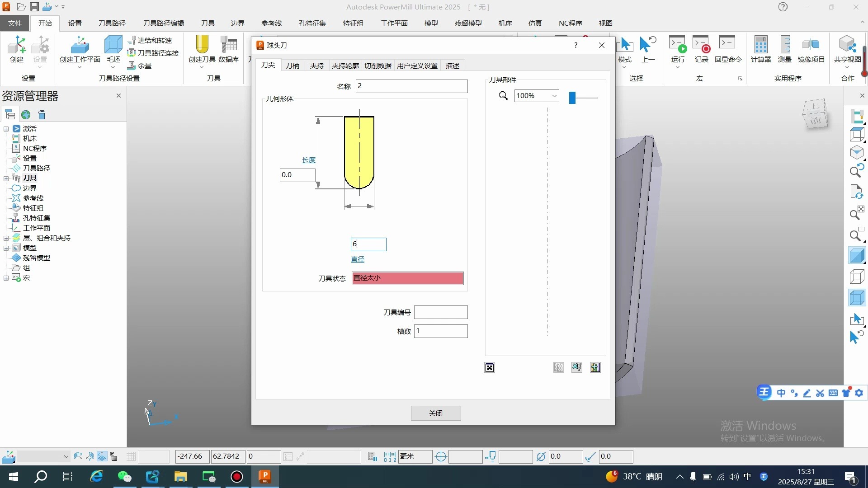Screen dimensions: 868x488
Task: Click the dialog help question mark
Action: point(576,45)
